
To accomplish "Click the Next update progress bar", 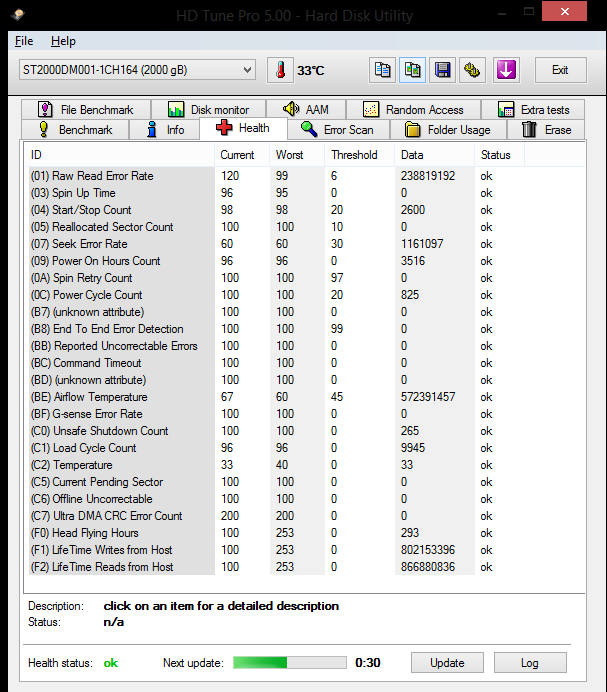I will 290,662.
